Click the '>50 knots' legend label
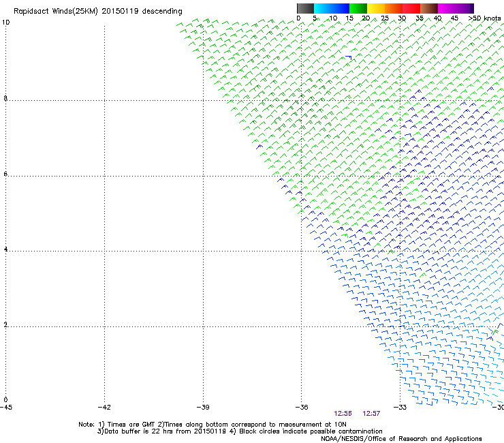The height and width of the screenshot is (443, 504). [x=484, y=18]
